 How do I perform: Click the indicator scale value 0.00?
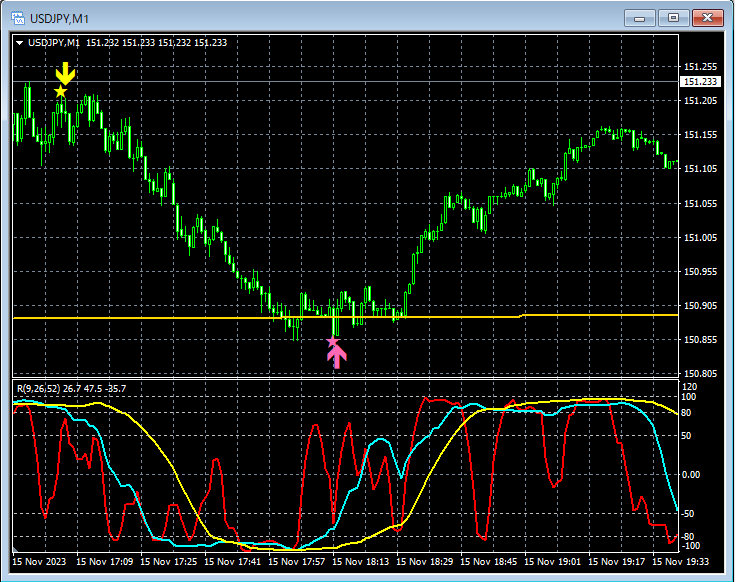[x=690, y=475]
